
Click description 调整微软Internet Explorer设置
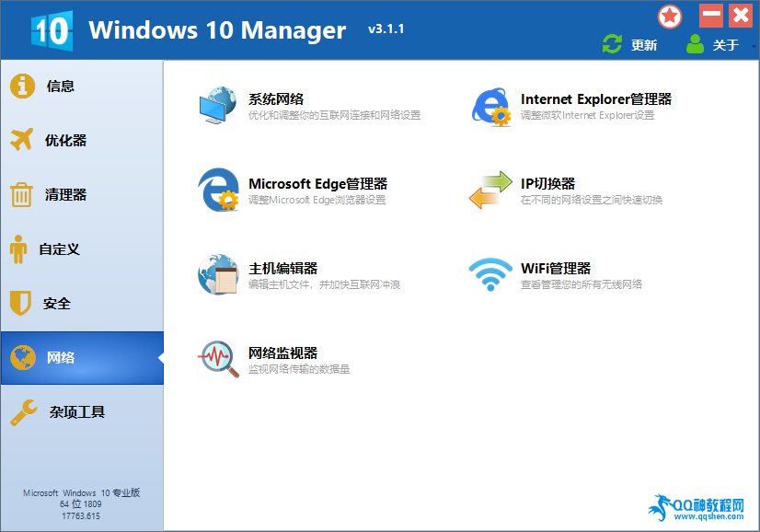(587, 115)
